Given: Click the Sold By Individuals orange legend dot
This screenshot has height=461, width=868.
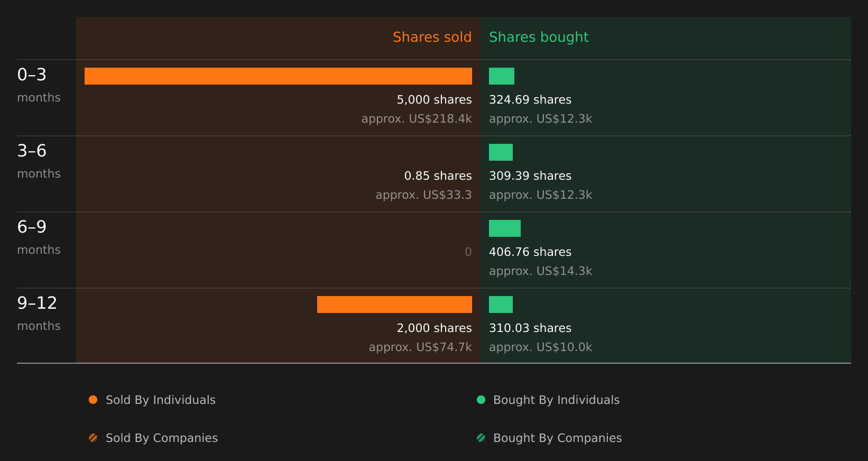Looking at the screenshot, I should click(93, 400).
